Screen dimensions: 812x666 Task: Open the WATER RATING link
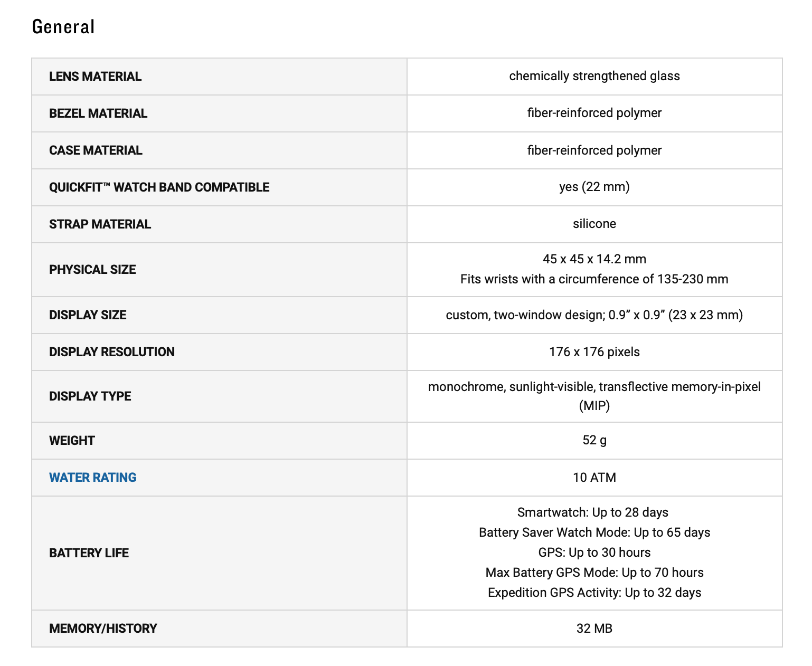tap(92, 478)
